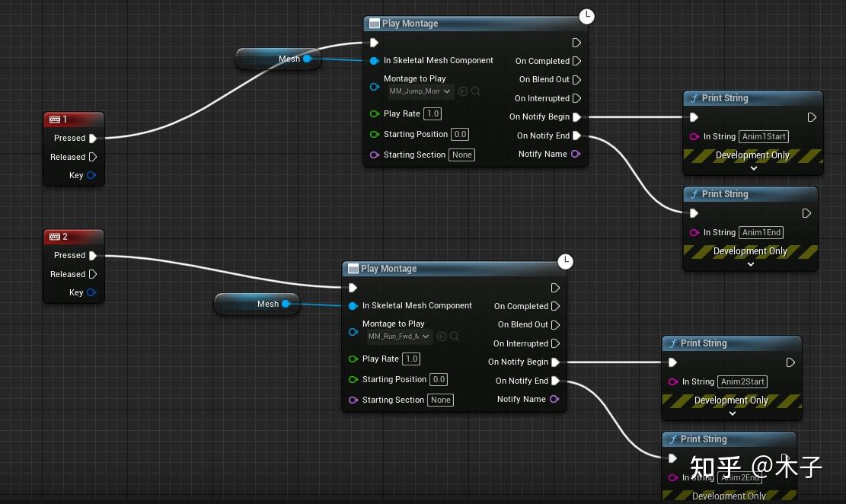Expand Development Only under the Anim1Start Print String

(752, 167)
